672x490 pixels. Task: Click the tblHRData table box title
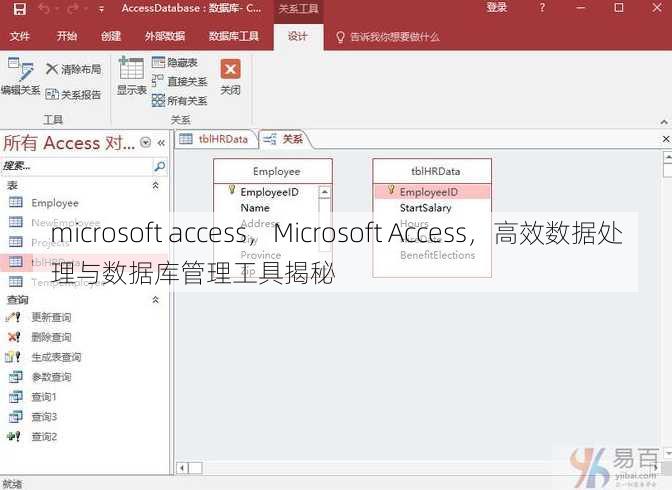click(x=432, y=171)
